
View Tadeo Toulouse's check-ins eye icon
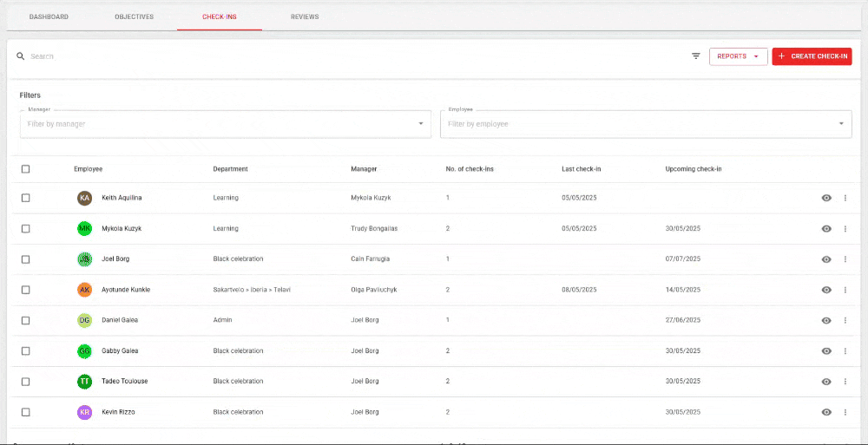pyautogui.click(x=826, y=382)
